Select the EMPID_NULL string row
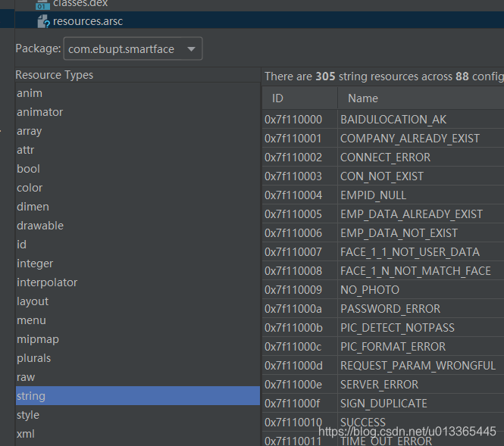Image resolution: width=504 pixels, height=446 pixels. click(383, 195)
